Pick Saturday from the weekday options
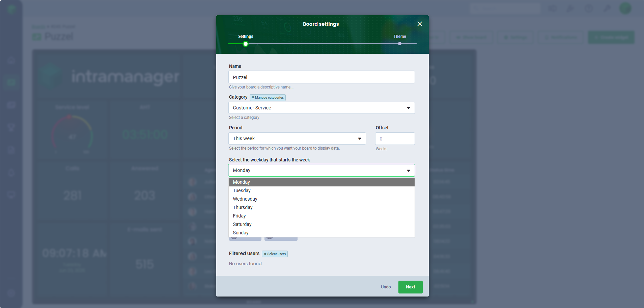The image size is (644, 308). point(321,224)
